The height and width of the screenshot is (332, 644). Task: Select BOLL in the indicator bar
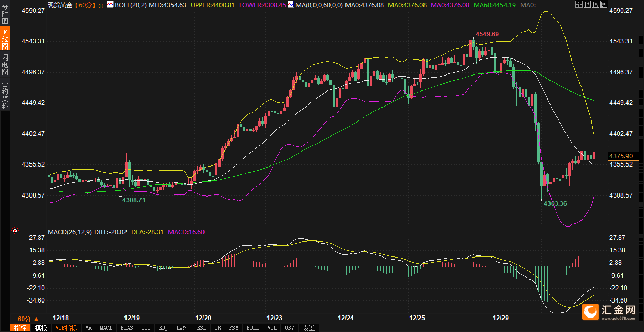click(x=253, y=328)
